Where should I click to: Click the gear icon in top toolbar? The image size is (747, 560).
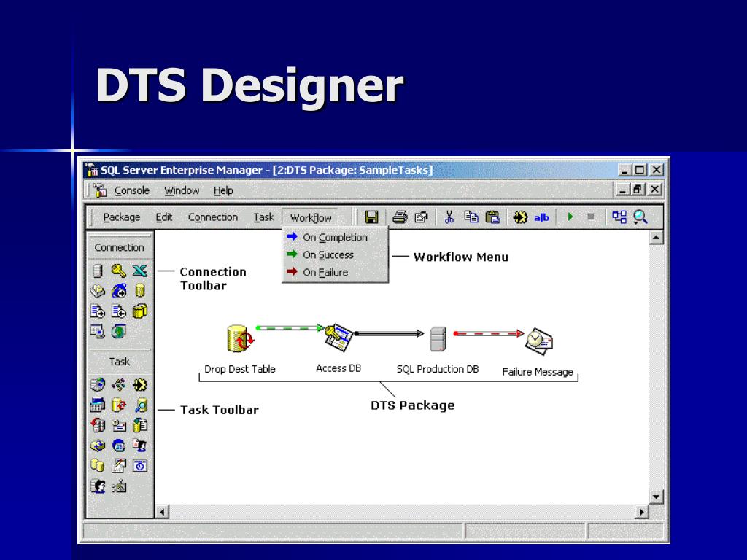520,217
